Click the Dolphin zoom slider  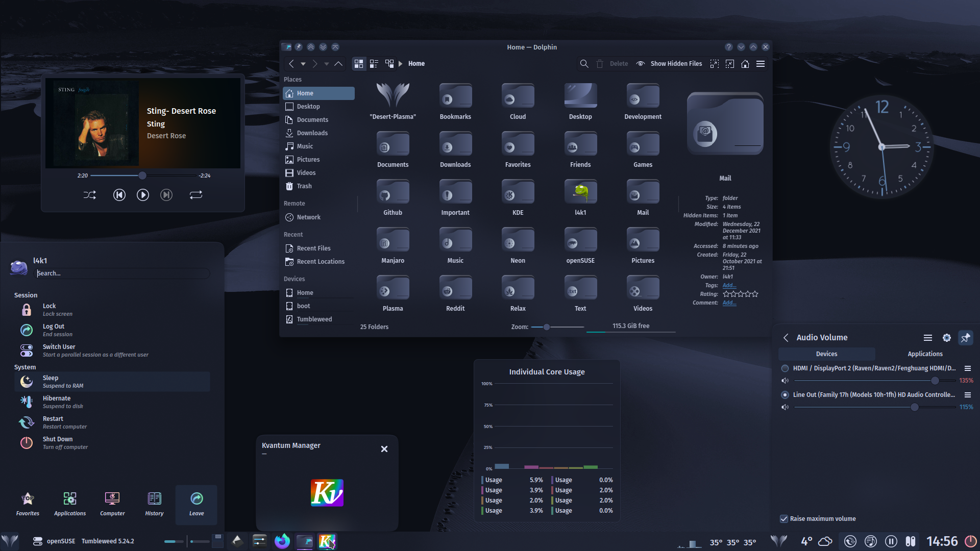(x=557, y=327)
